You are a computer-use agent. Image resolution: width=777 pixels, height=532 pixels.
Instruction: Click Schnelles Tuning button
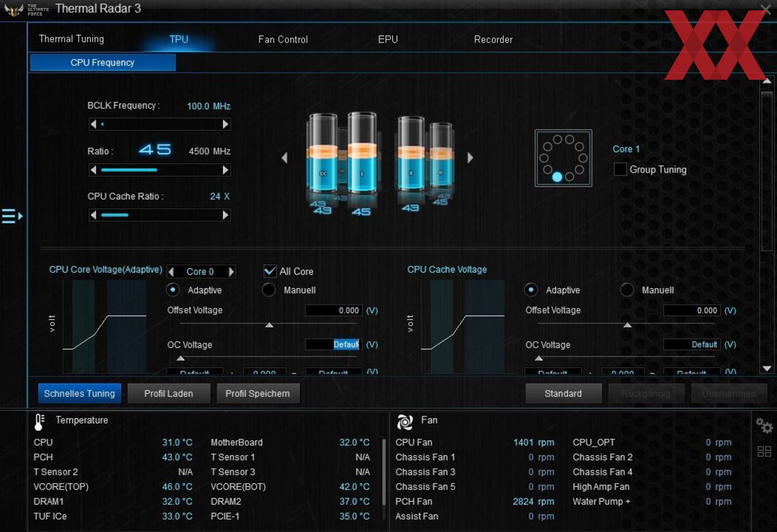[x=79, y=393]
